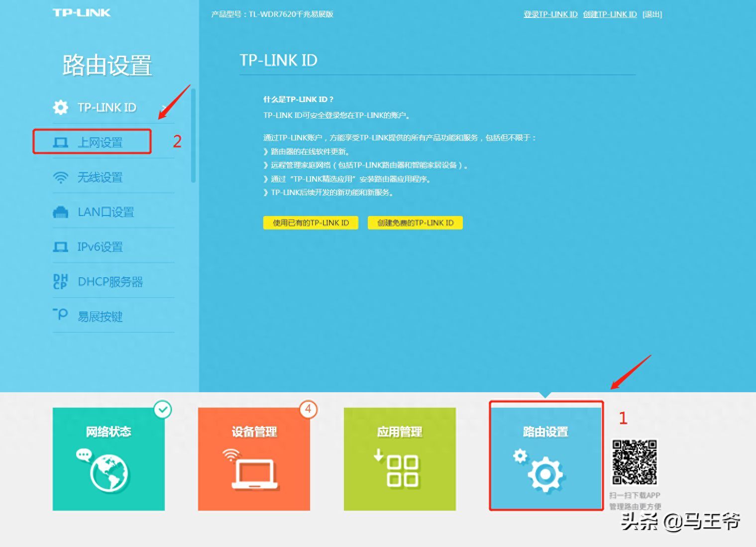Click 管理路由更方便 caption text
756x547 pixels.
click(x=635, y=506)
